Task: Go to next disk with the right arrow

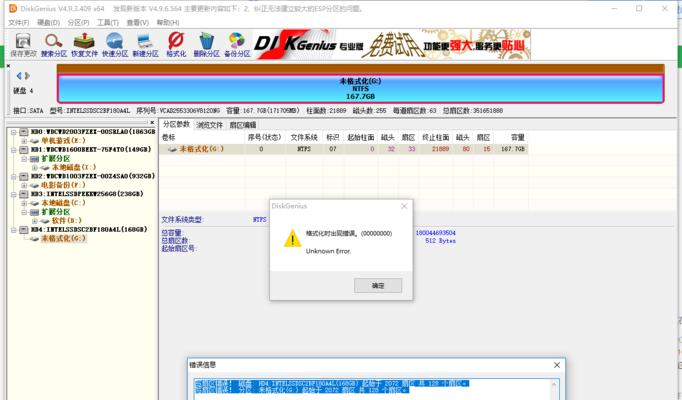Action: point(27,76)
